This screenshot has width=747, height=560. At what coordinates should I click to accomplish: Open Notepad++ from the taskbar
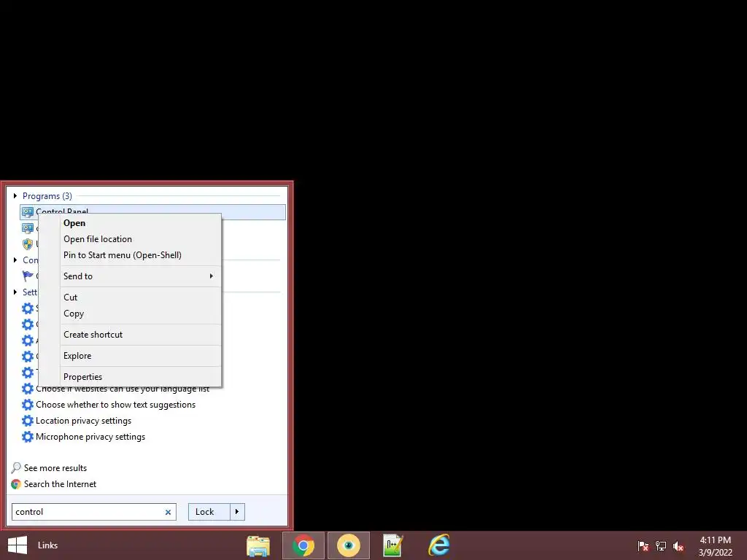pos(393,545)
